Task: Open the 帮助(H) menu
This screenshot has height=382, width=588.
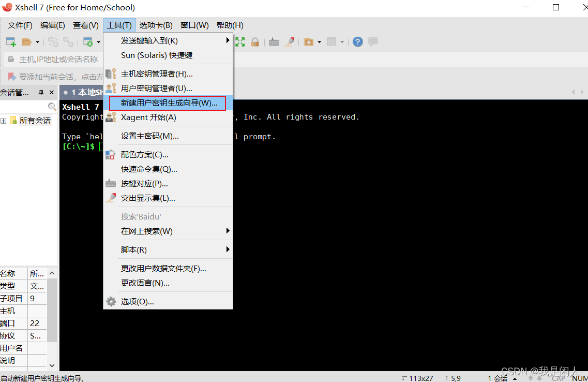Action: pyautogui.click(x=230, y=25)
